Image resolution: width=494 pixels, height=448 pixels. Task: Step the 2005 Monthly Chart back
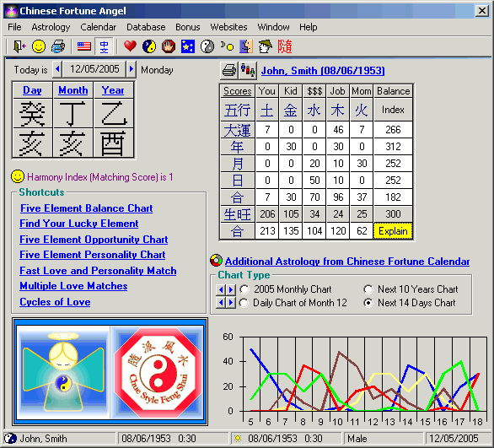coord(221,289)
